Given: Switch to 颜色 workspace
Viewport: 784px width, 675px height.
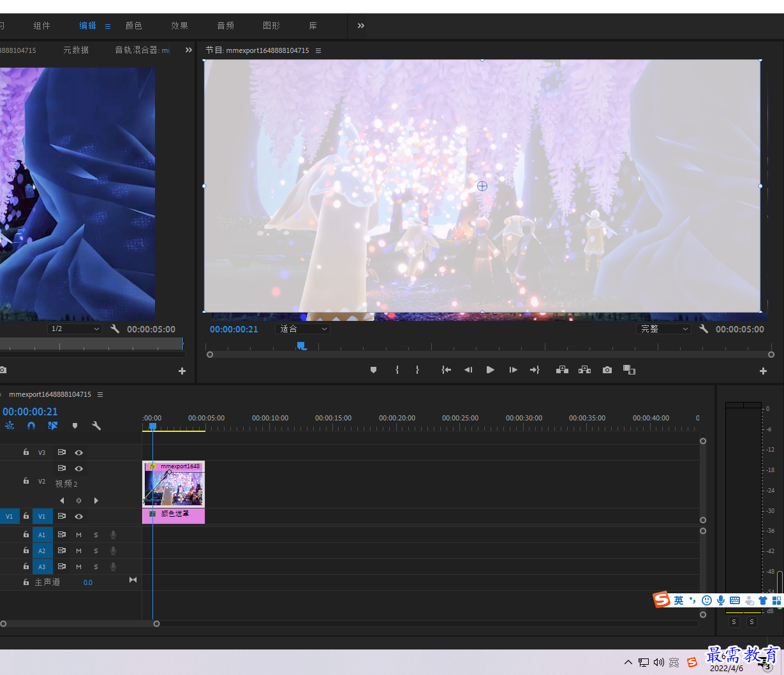Looking at the screenshot, I should point(133,26).
